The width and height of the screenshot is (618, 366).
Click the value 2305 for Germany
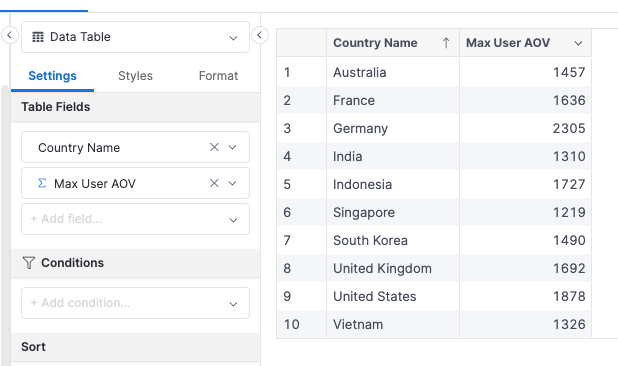coord(569,128)
